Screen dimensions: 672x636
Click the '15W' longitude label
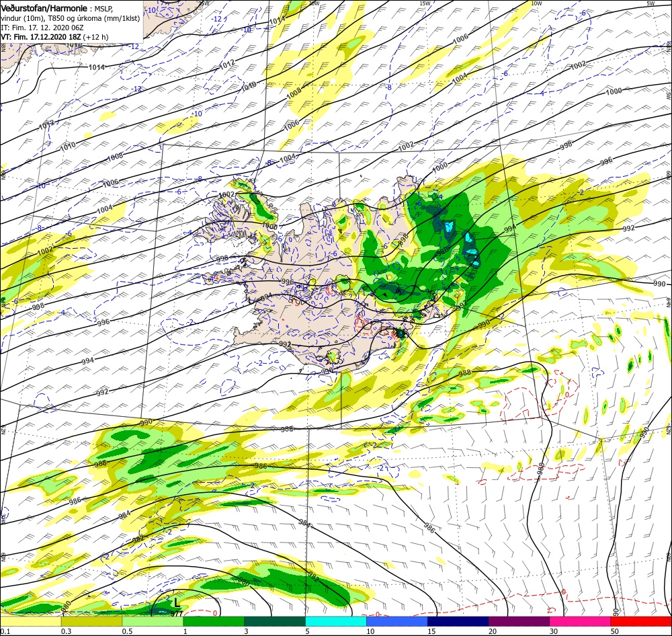click(x=425, y=3)
